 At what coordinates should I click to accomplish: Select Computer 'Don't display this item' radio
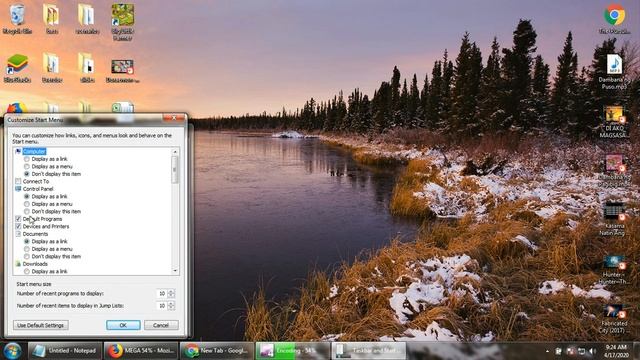tap(27, 174)
